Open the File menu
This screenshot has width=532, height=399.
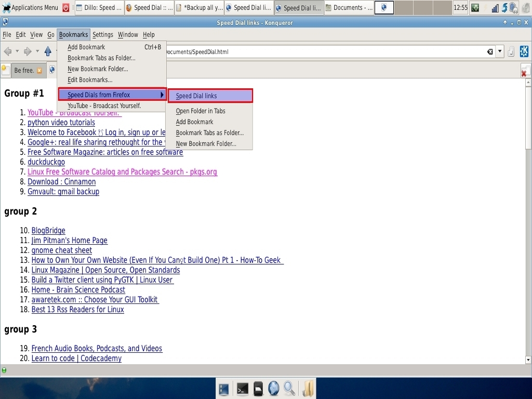7,35
